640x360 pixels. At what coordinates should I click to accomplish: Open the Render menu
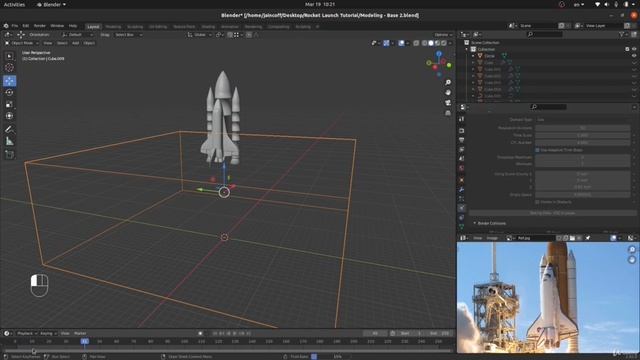pos(40,26)
